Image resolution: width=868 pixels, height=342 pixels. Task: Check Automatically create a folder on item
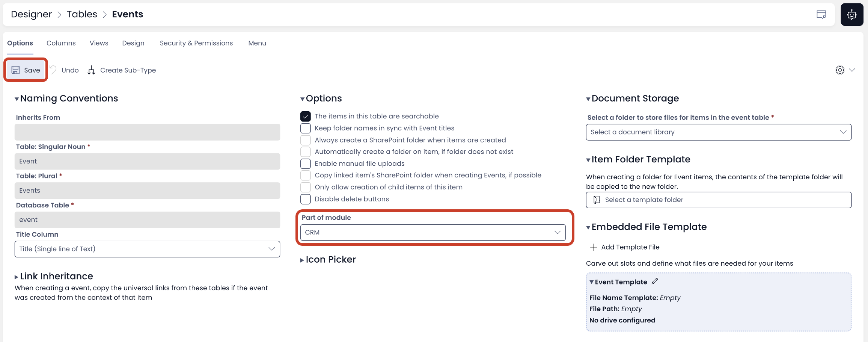click(x=306, y=152)
